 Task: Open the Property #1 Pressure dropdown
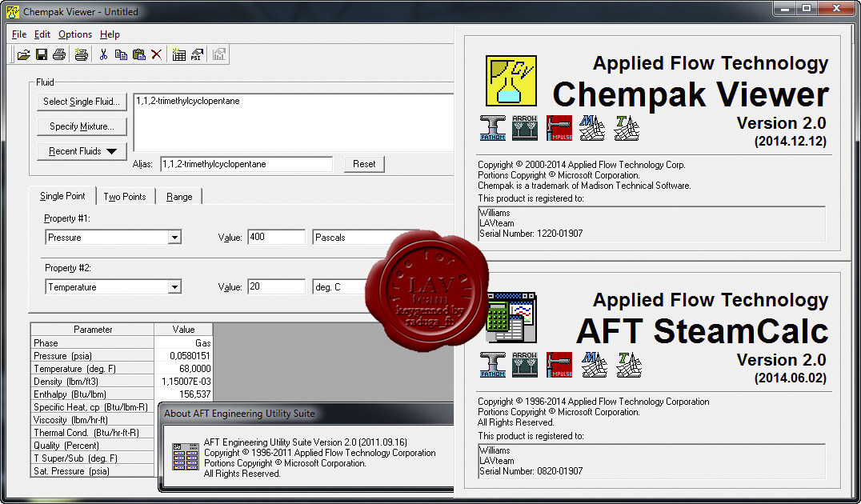(174, 237)
